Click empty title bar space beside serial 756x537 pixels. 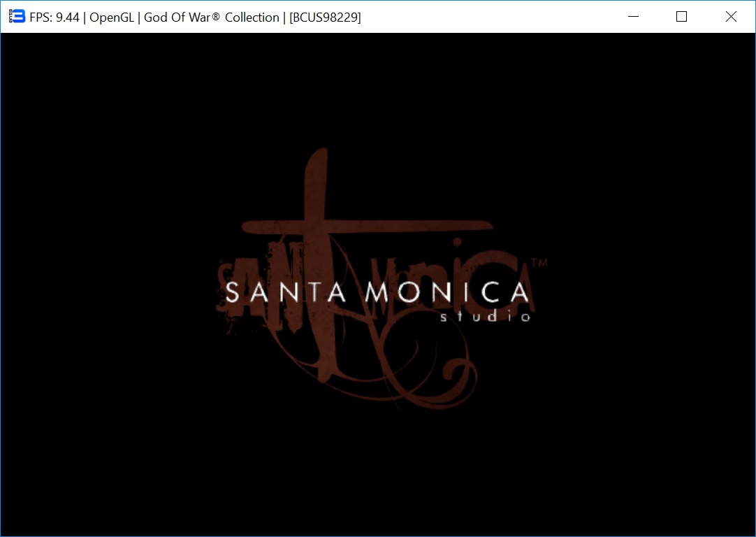point(489,17)
